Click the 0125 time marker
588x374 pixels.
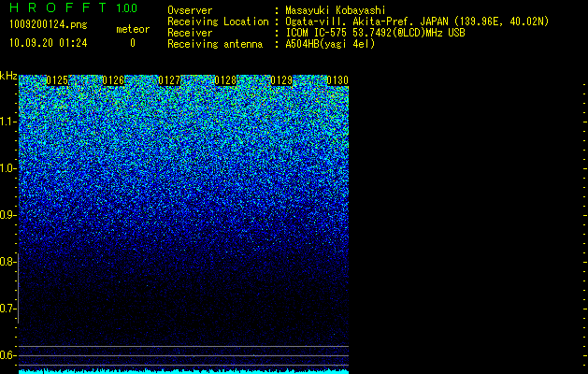(x=57, y=80)
